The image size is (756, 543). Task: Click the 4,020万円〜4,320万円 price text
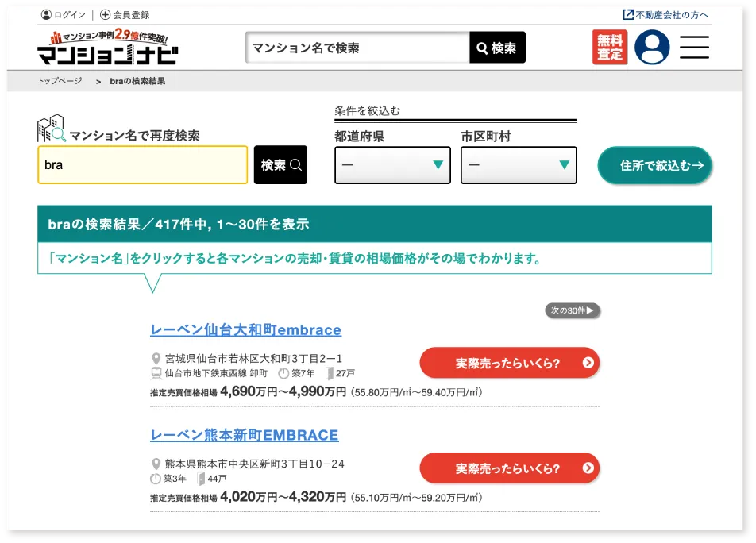tap(283, 497)
